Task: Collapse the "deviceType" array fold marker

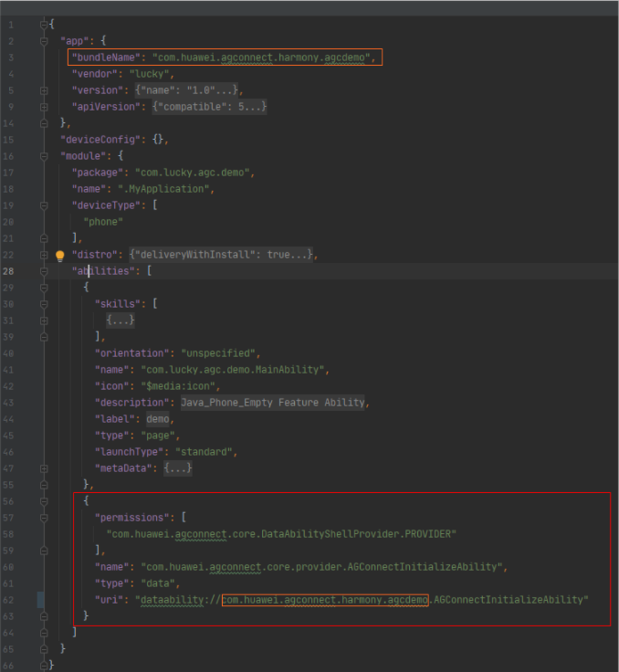Action: [44, 205]
